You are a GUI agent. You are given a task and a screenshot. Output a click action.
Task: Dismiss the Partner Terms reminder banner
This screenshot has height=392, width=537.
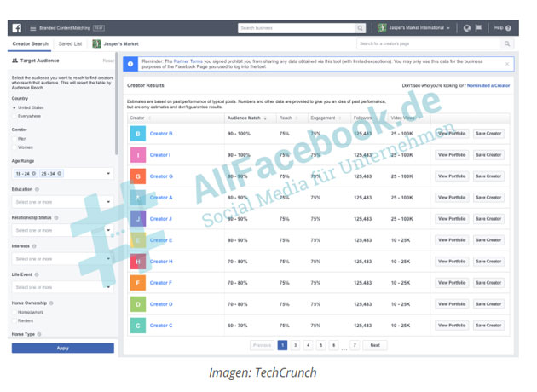507,63
